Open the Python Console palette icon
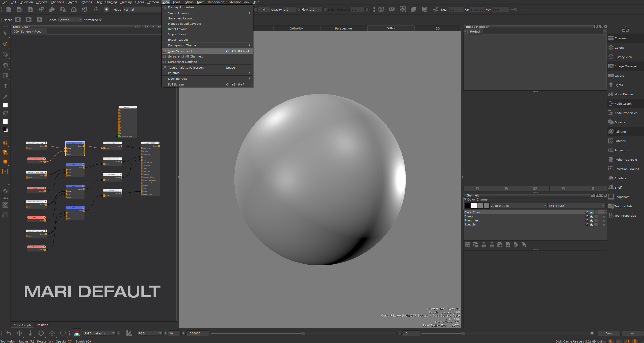The image size is (644, 343). pos(611,159)
